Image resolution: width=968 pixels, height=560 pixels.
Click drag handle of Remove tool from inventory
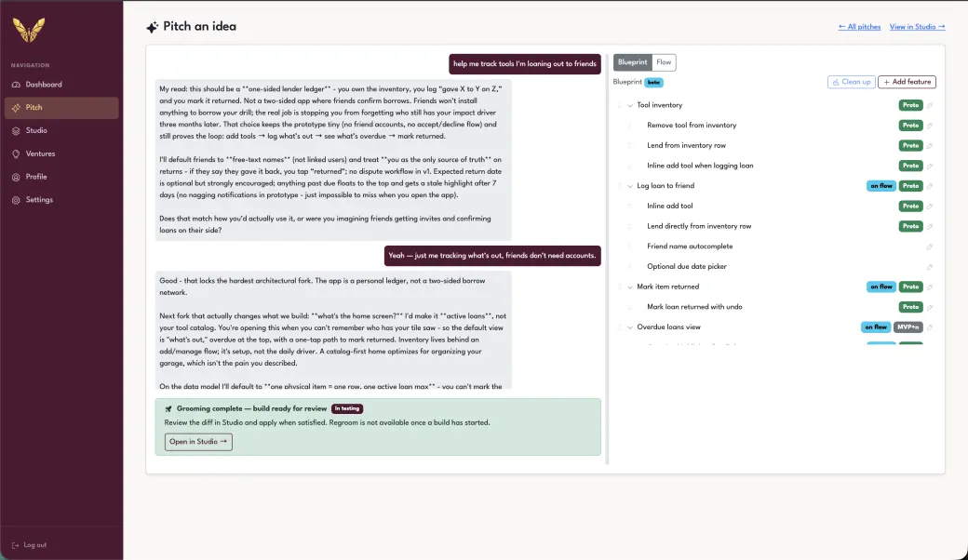[630, 126]
